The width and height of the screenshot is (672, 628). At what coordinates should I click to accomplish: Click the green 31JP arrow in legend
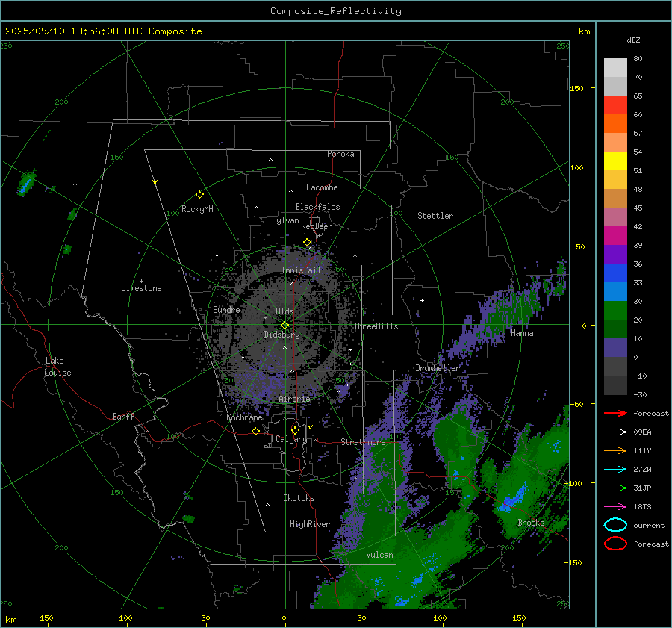[x=615, y=488]
